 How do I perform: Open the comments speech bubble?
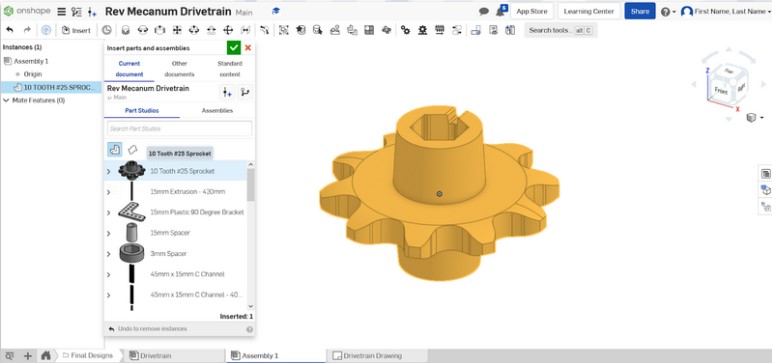pos(484,11)
